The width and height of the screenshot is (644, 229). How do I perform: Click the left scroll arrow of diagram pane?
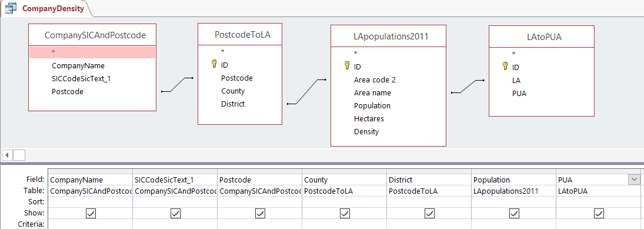tap(7, 155)
